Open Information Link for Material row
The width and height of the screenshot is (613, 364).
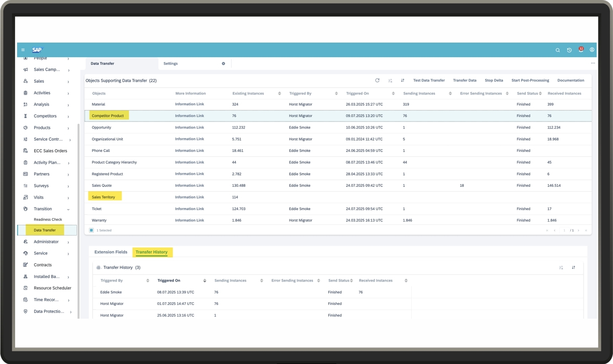189,104
